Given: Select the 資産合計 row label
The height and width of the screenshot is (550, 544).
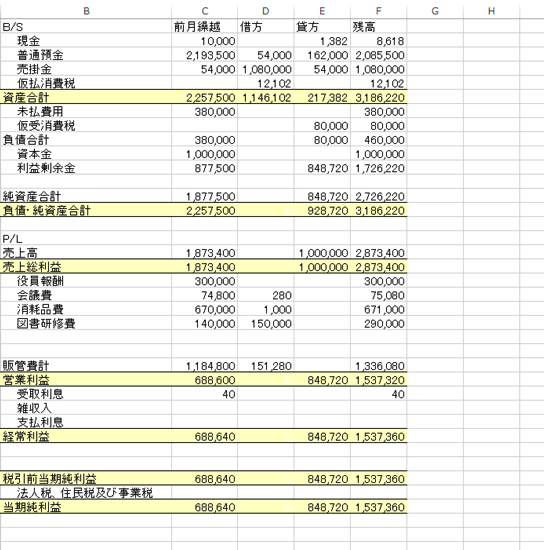Looking at the screenshot, I should 86,97.
